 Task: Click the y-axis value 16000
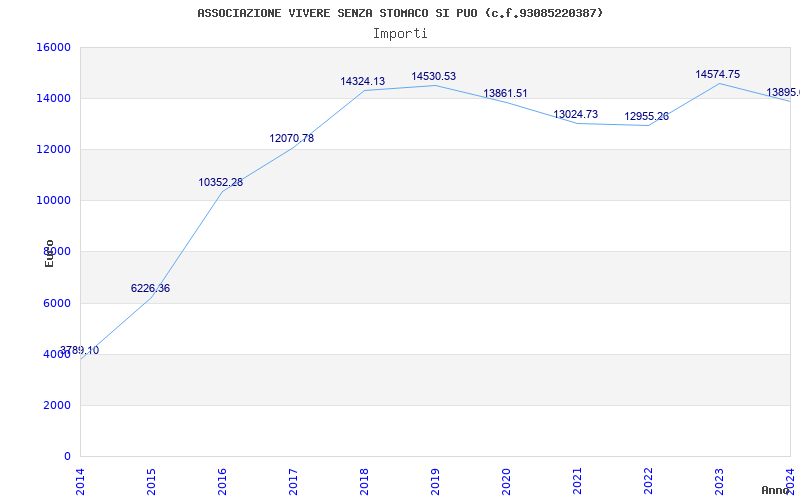[x=53, y=47]
